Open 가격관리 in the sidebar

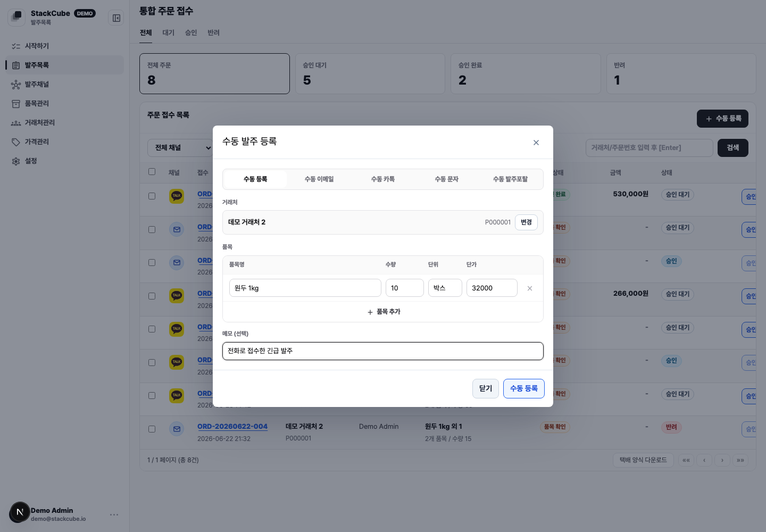(64, 142)
